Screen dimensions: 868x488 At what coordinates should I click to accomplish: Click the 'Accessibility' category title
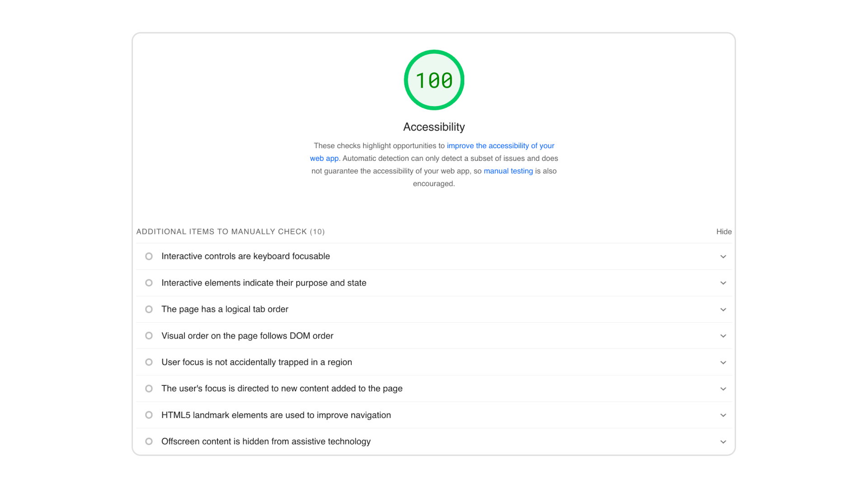pos(434,127)
